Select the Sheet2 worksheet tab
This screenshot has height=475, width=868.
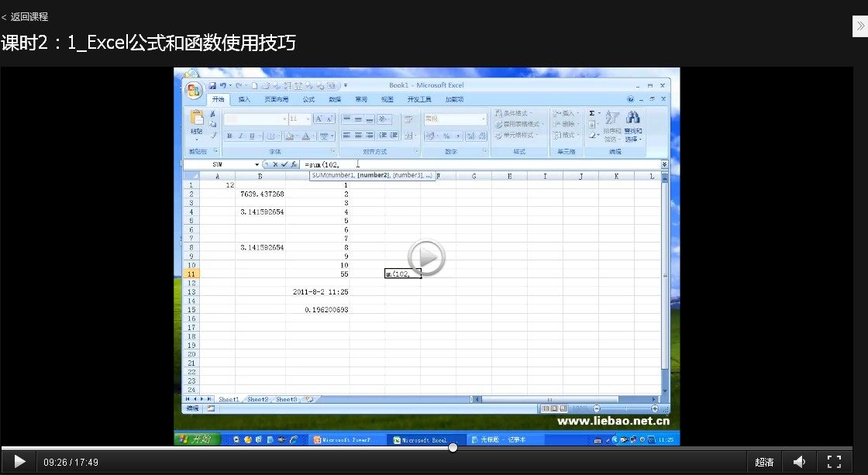pos(257,399)
